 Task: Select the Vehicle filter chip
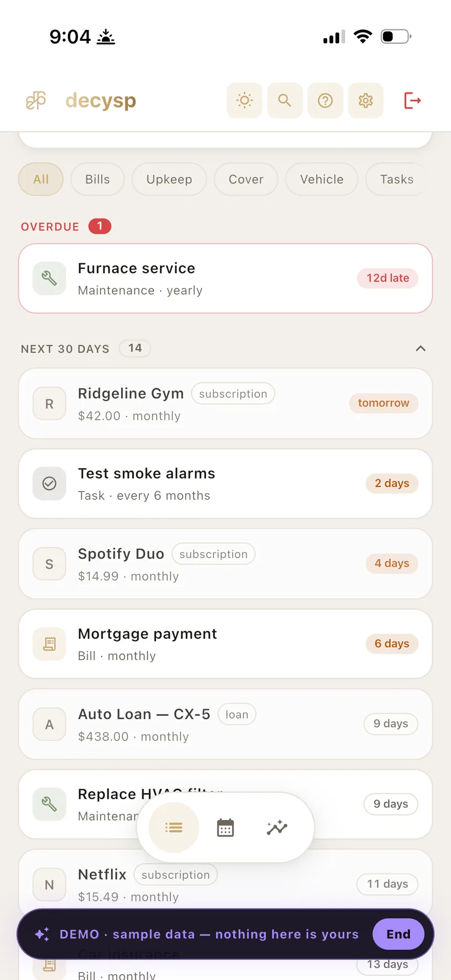[321, 179]
